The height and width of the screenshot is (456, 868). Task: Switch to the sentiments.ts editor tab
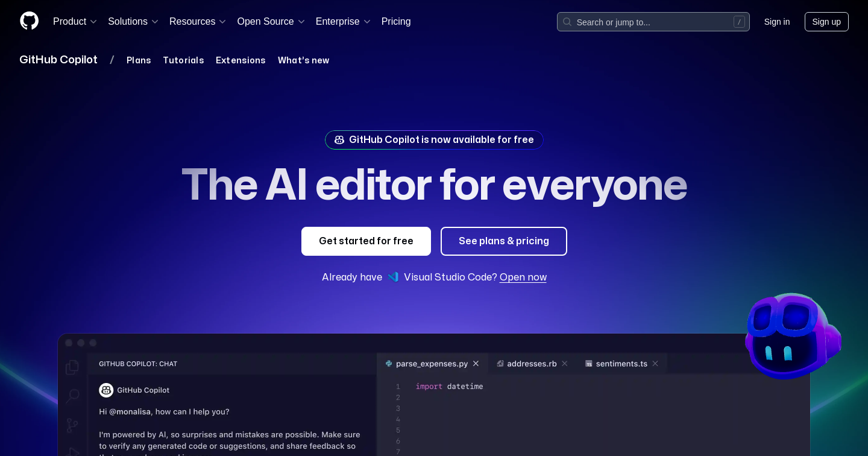coord(622,364)
